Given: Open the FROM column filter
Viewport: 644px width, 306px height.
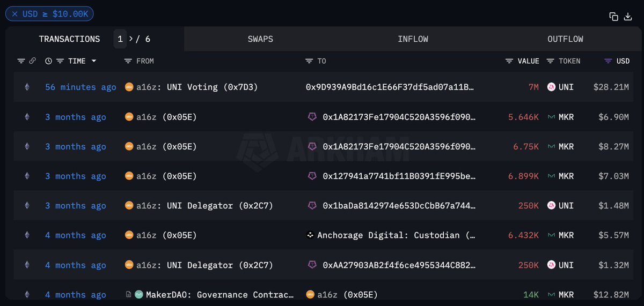Looking at the screenshot, I should coord(128,61).
